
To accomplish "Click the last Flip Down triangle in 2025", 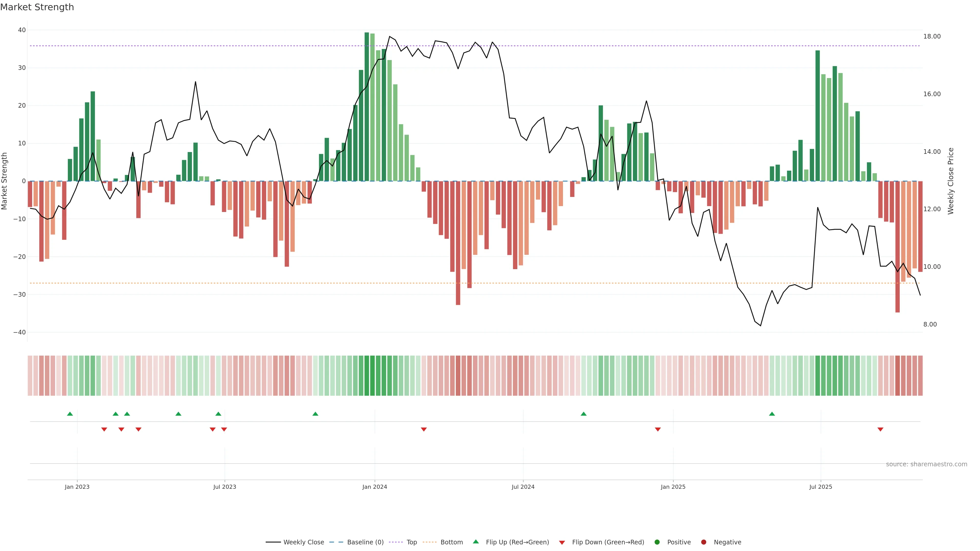I will (880, 429).
